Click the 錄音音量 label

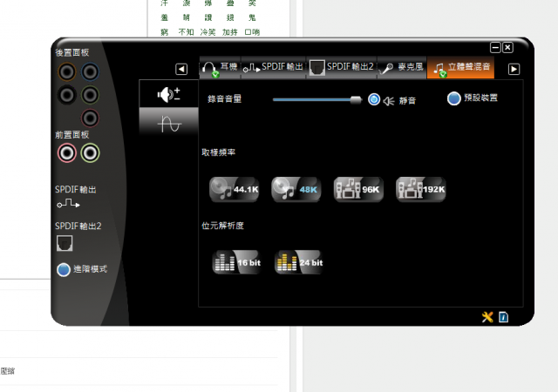(x=225, y=99)
